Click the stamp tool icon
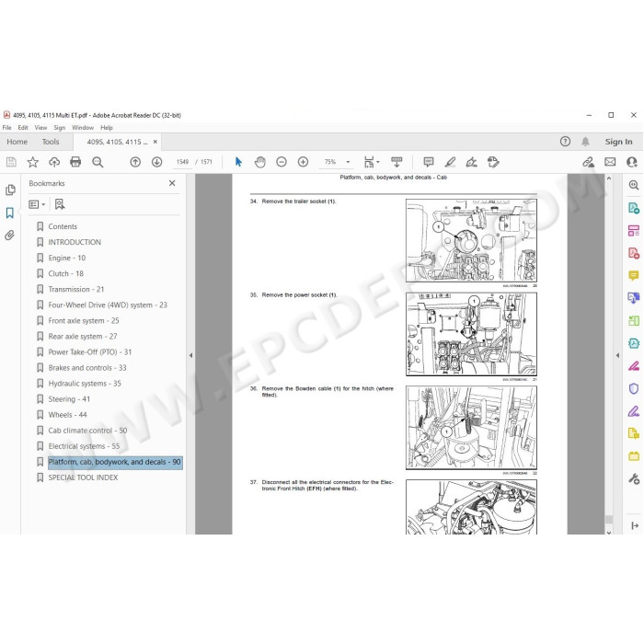This screenshot has width=644, height=644. 493,162
